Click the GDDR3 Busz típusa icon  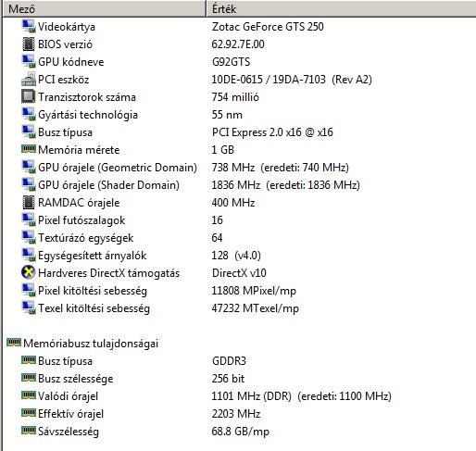29,360
